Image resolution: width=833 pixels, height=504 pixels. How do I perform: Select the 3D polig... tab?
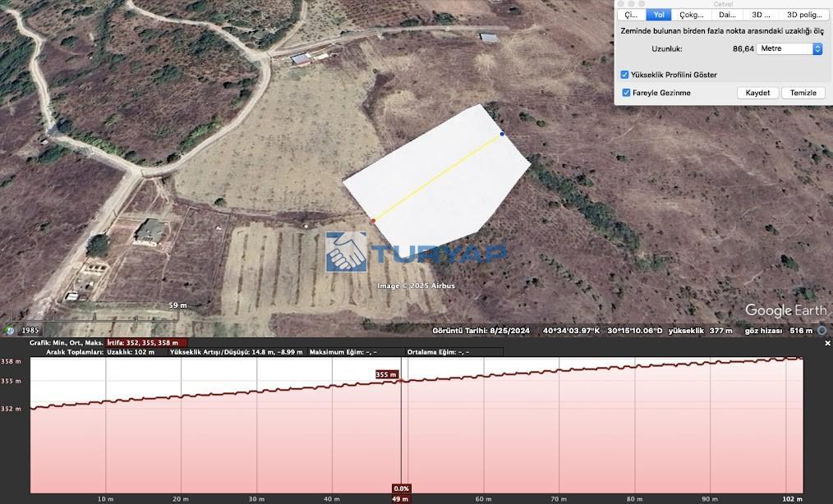[x=803, y=15]
